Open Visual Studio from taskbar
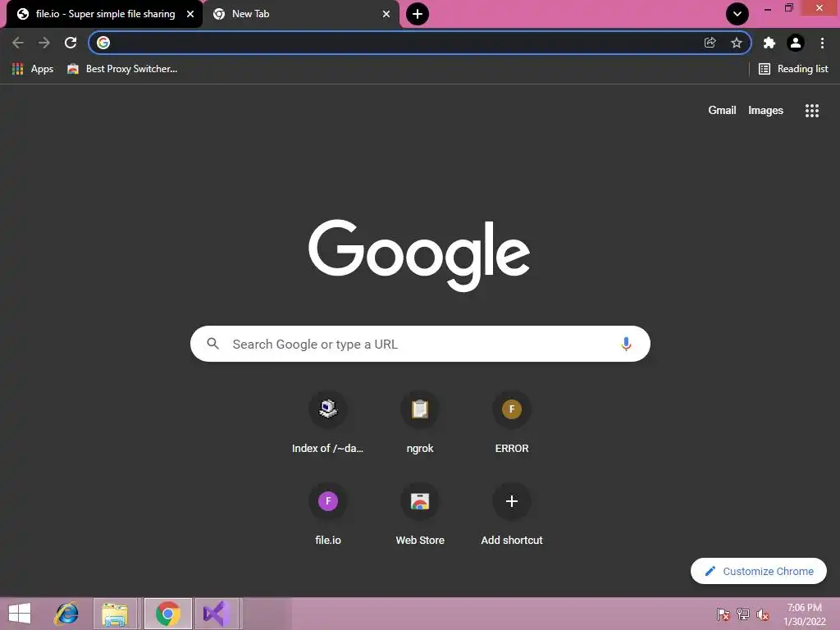 coord(216,614)
